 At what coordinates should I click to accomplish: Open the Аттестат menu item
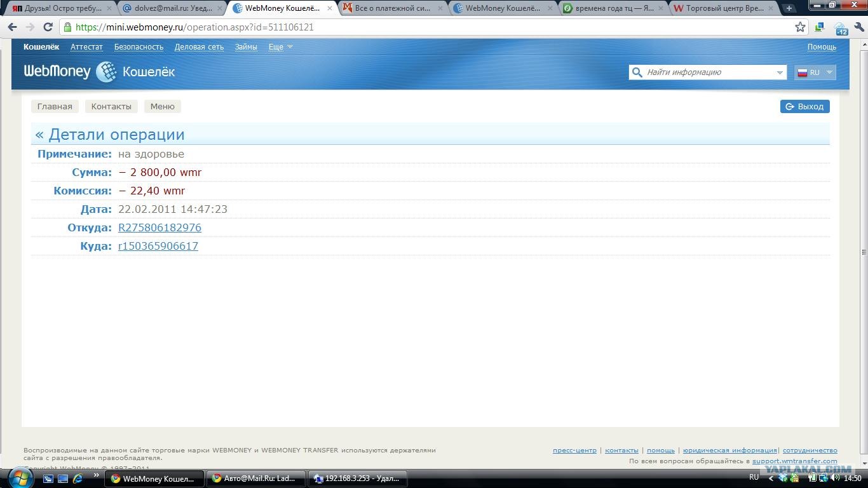86,47
